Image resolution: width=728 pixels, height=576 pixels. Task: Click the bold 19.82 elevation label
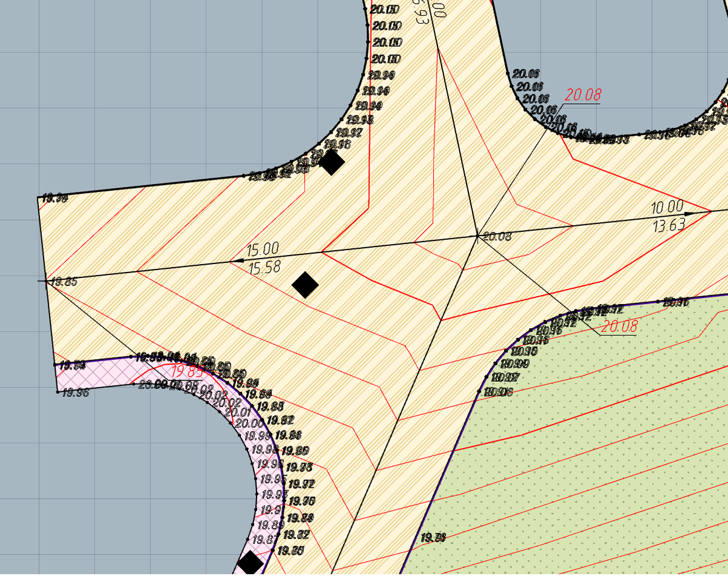(280, 420)
